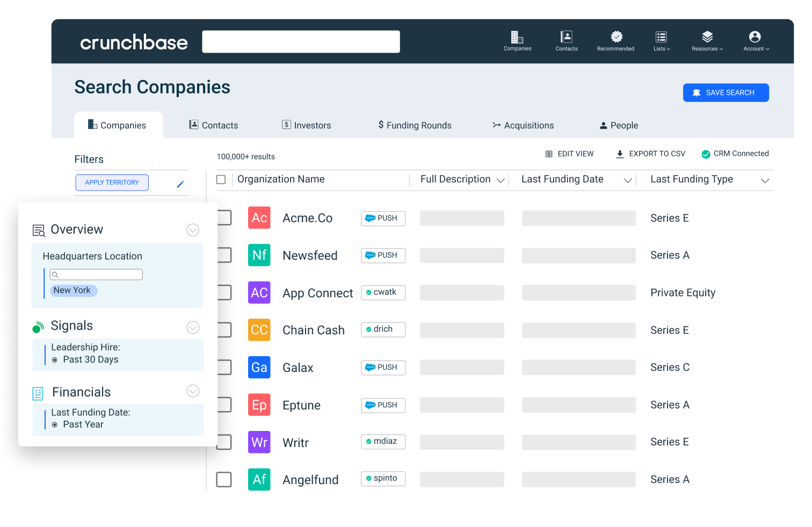Screen dimensions: 812x527
Task: Check the Angelfund row checkbox
Action: [224, 479]
